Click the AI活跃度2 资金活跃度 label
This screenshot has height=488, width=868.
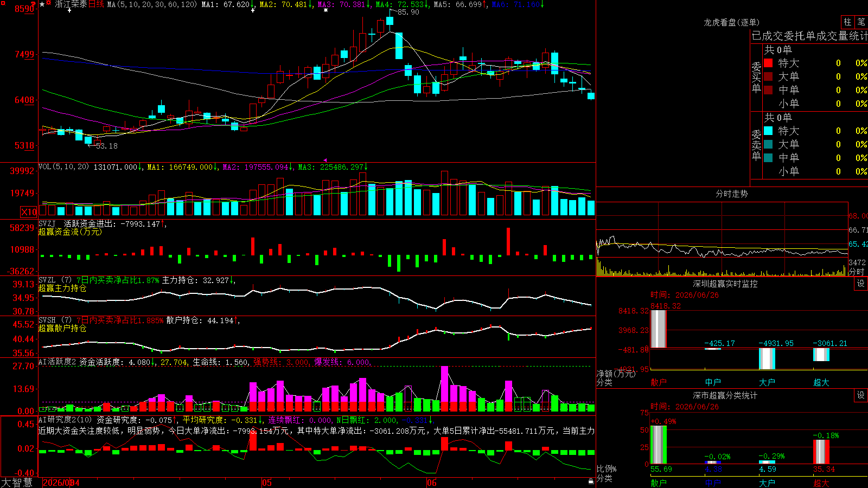point(81,362)
